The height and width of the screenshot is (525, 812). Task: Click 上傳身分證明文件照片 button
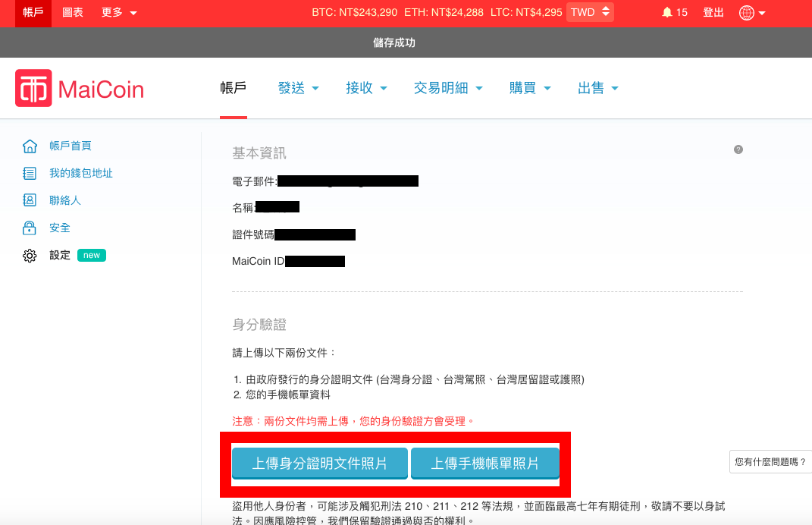point(319,464)
